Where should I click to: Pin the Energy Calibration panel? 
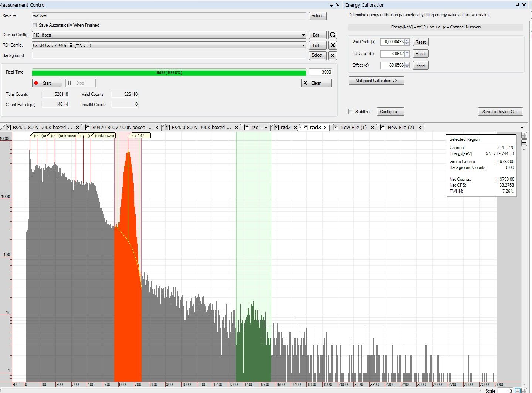pyautogui.click(x=518, y=5)
